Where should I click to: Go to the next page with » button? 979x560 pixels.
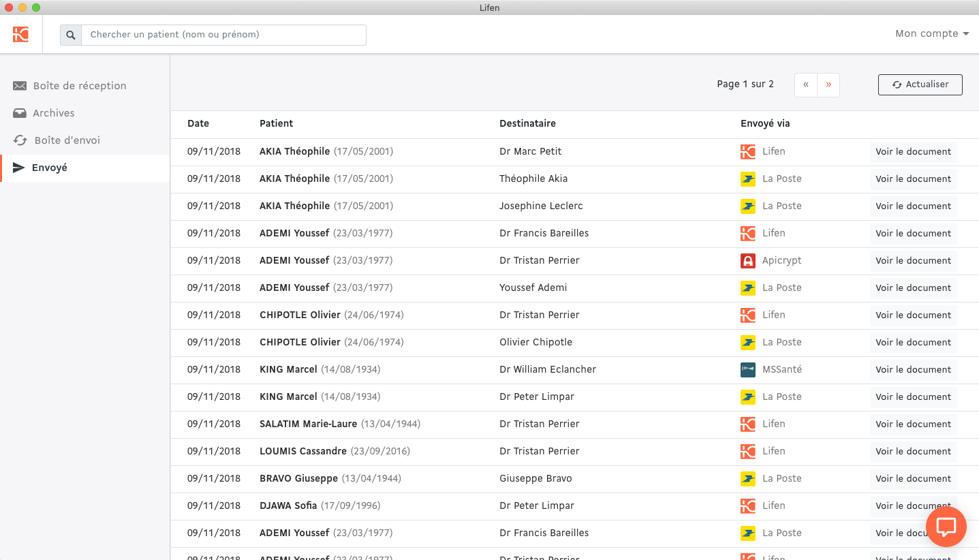(828, 84)
